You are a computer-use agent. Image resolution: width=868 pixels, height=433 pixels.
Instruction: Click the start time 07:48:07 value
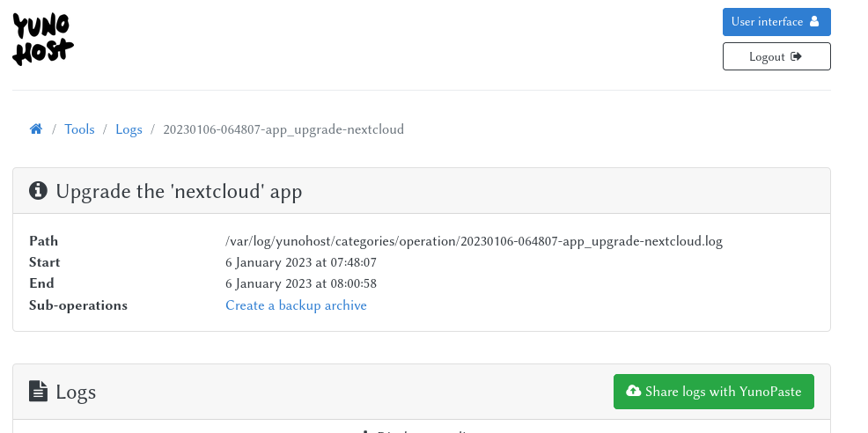point(301,262)
